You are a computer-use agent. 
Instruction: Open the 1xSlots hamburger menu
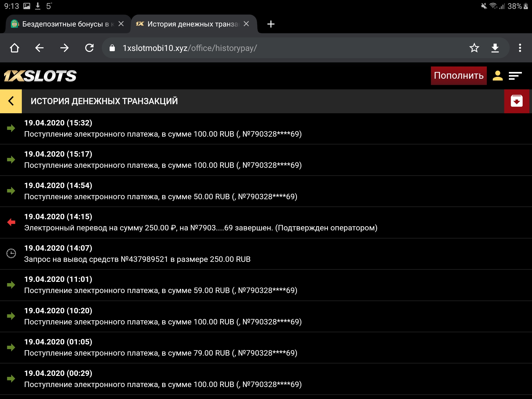coord(515,76)
